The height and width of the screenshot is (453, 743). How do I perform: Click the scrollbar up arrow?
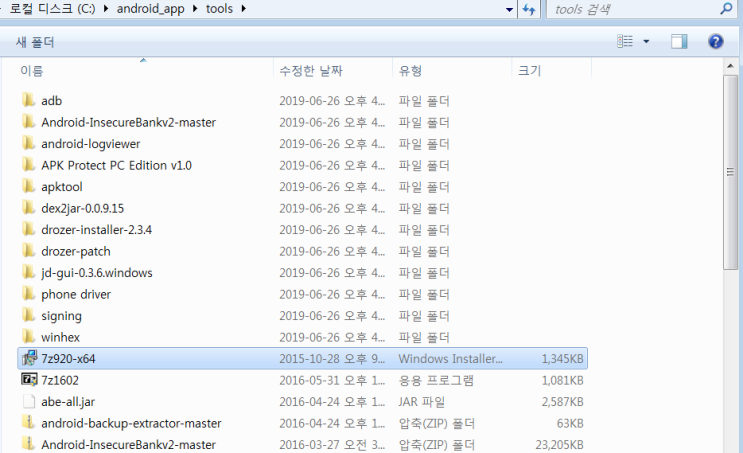click(730, 66)
